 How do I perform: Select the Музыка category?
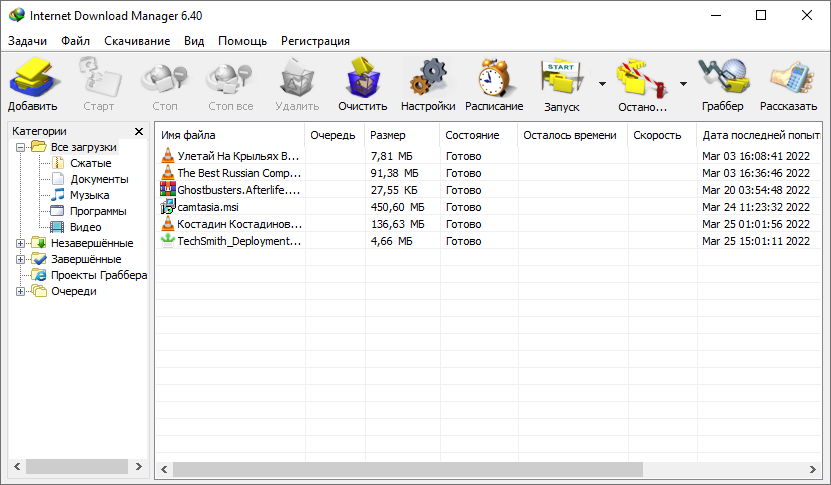tap(90, 195)
